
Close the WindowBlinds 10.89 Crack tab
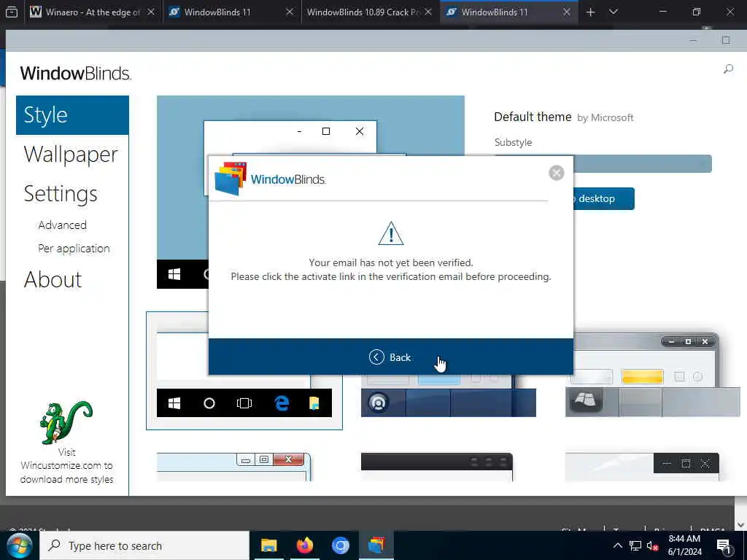click(x=427, y=12)
